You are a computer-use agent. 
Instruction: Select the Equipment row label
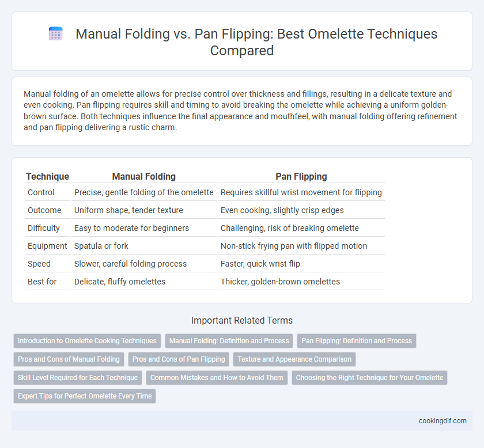coord(47,246)
